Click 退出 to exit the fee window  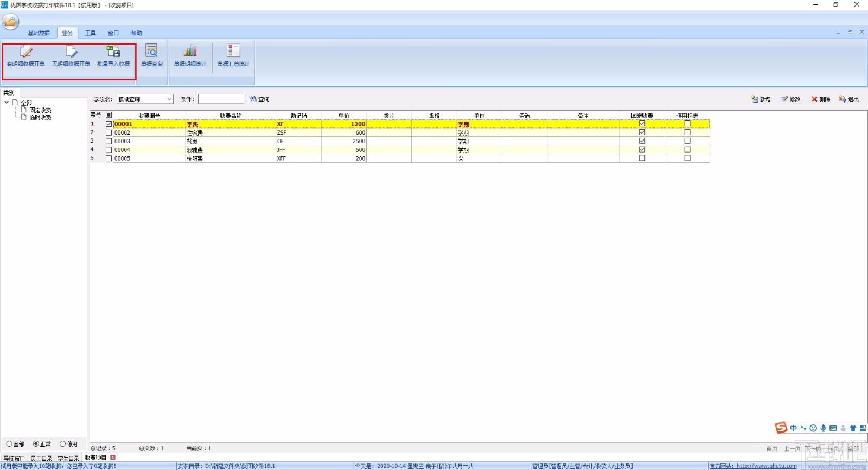click(x=849, y=99)
